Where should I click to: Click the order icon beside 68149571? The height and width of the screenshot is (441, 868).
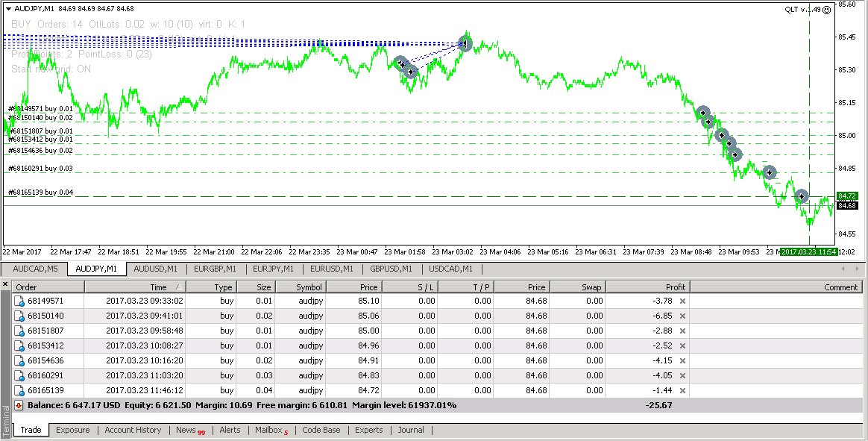point(19,301)
